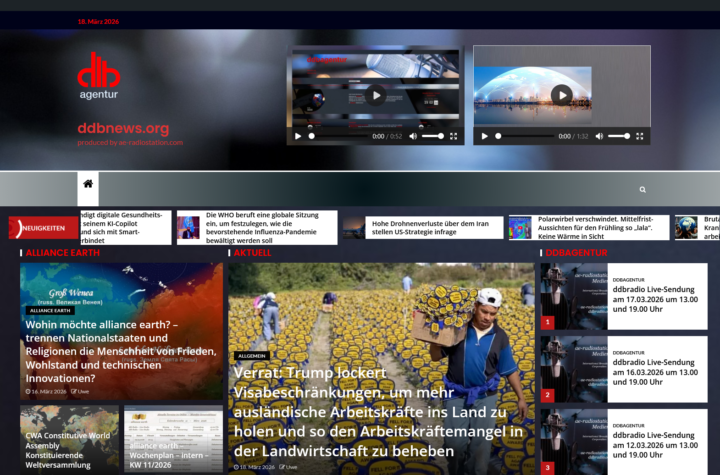This screenshot has height=475, width=720.
Task: Click the right video's progress bar
Action: [x=525, y=136]
